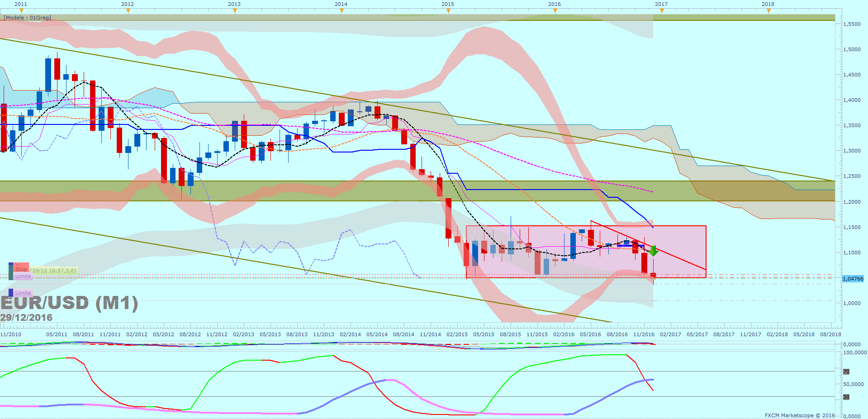Click 11/2016 on the time axis
The height and width of the screenshot is (419, 868).
644,334
